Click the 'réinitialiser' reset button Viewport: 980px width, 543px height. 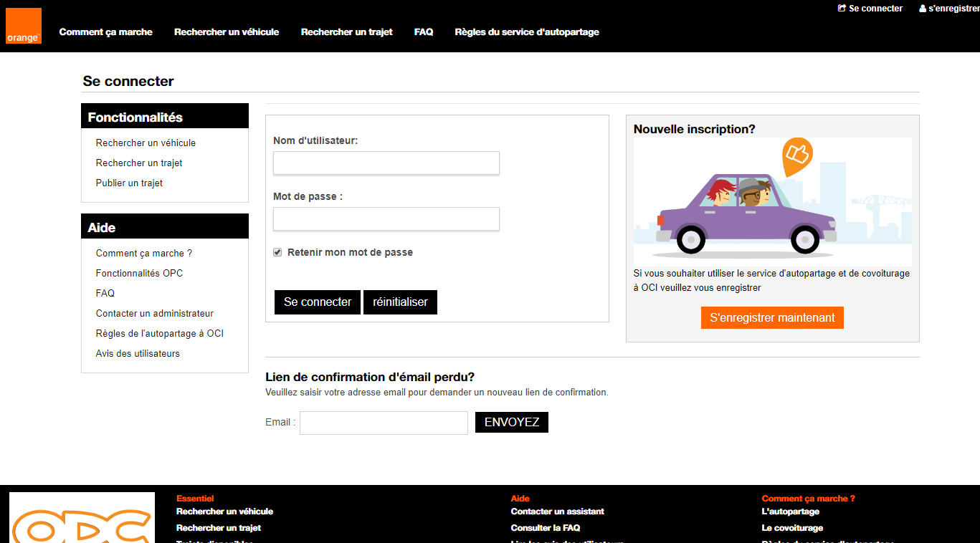click(400, 302)
